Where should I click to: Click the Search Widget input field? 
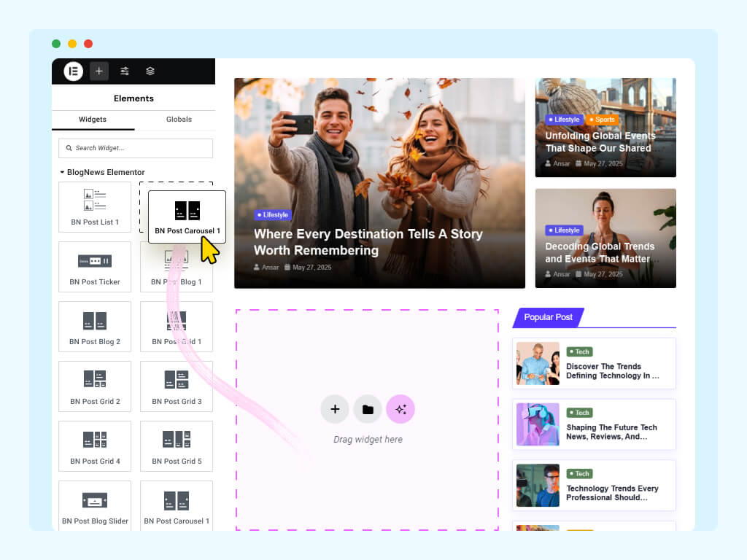[x=135, y=148]
